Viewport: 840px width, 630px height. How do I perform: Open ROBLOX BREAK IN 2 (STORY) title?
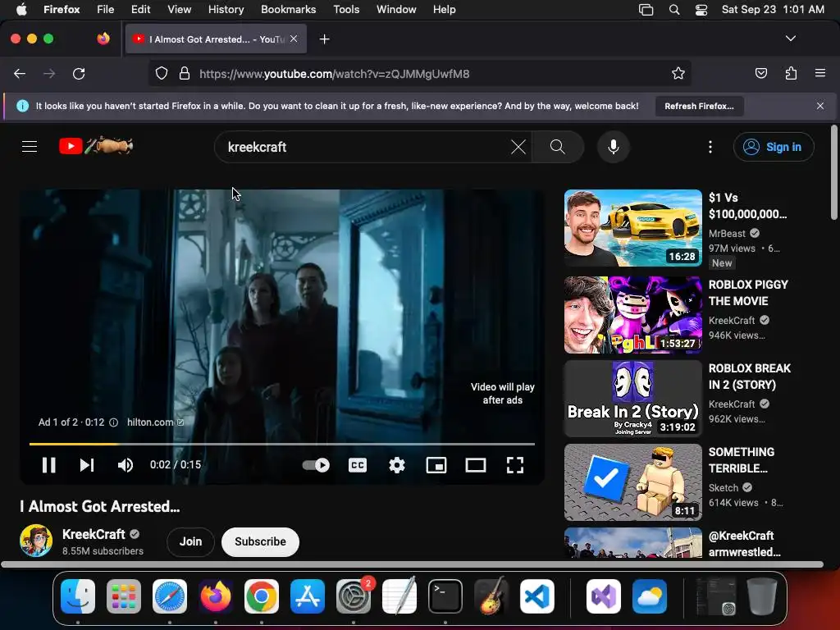click(x=750, y=377)
